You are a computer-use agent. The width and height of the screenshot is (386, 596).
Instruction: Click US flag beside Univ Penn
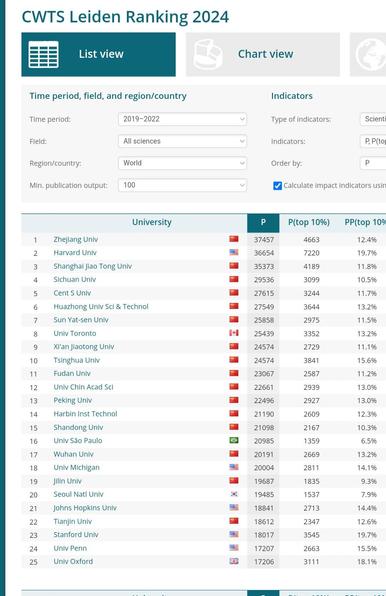(234, 548)
